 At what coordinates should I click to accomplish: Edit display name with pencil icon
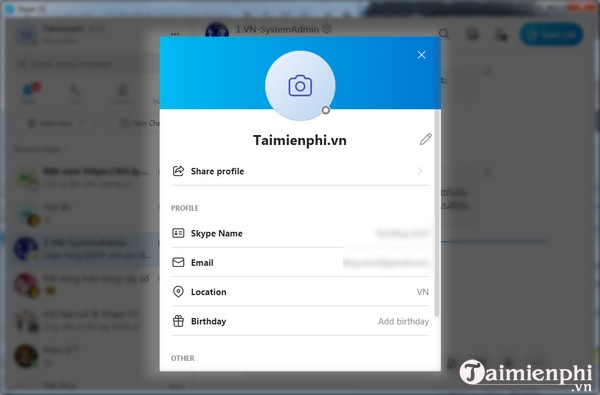426,139
